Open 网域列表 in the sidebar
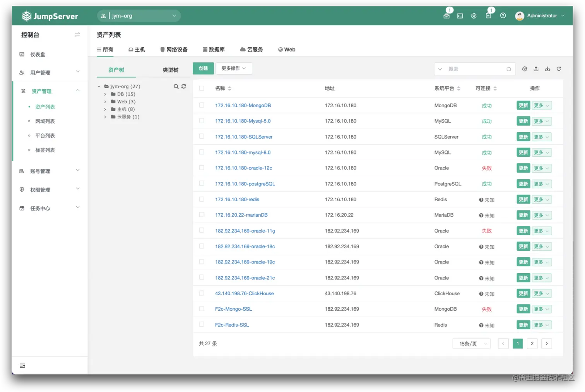The height and width of the screenshot is (392, 585). coord(45,122)
